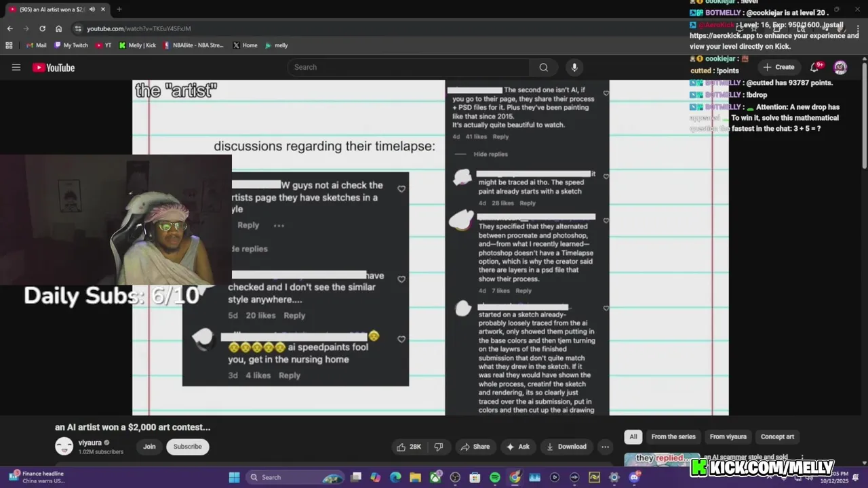Viewport: 868px width, 488px height.
Task: Share this video
Action: click(x=475, y=447)
